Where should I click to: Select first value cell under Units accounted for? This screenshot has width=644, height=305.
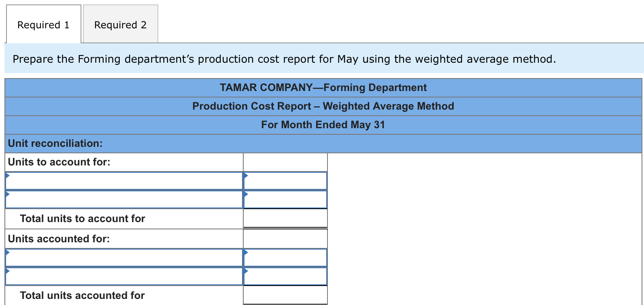click(285, 258)
